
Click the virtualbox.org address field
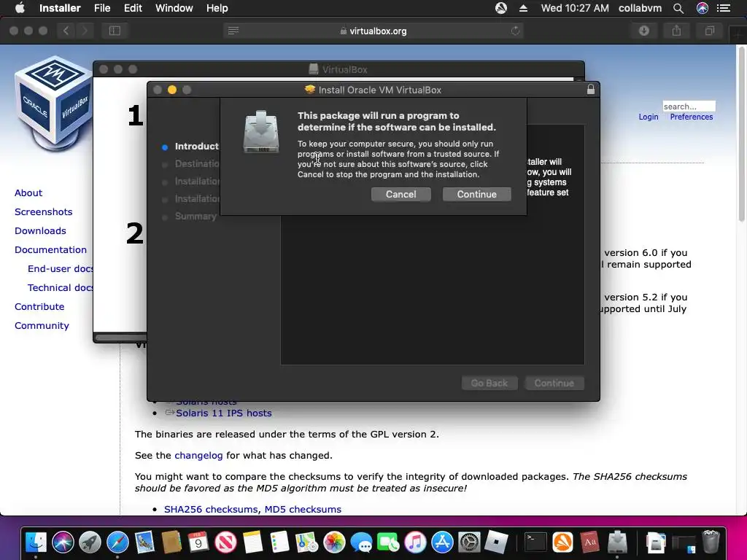coord(373,31)
